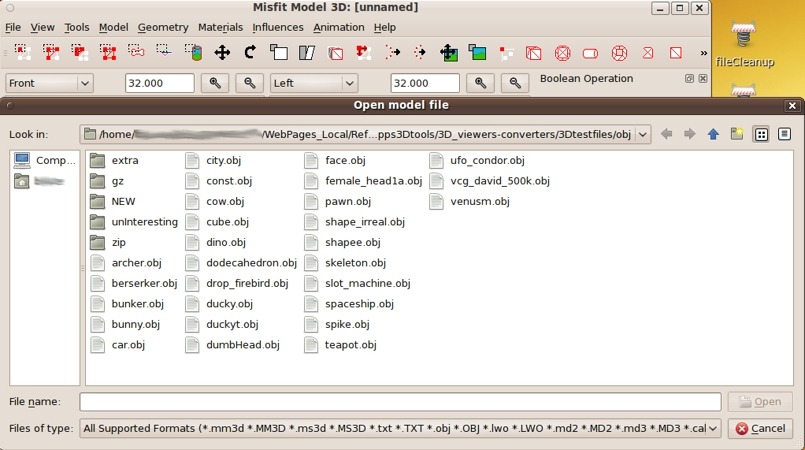This screenshot has height=450, width=805.
Task: Select the Move Background Image tool
Action: pyautogui.click(x=449, y=52)
